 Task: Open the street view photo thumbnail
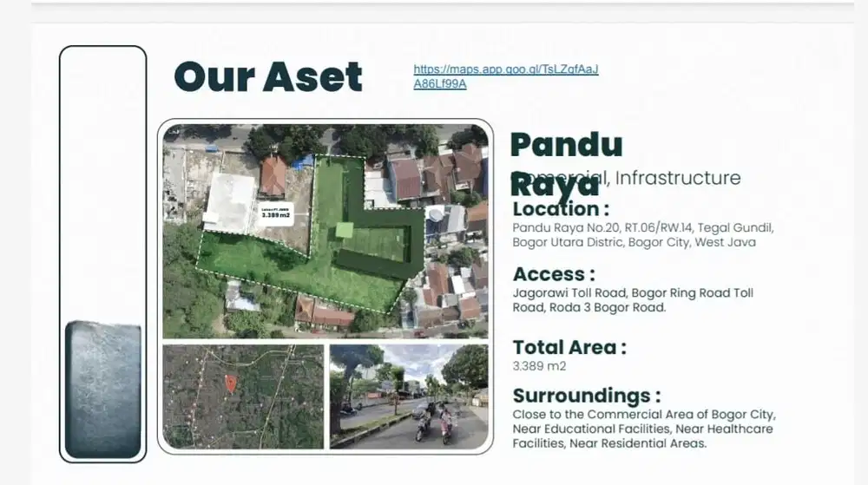pos(408,397)
